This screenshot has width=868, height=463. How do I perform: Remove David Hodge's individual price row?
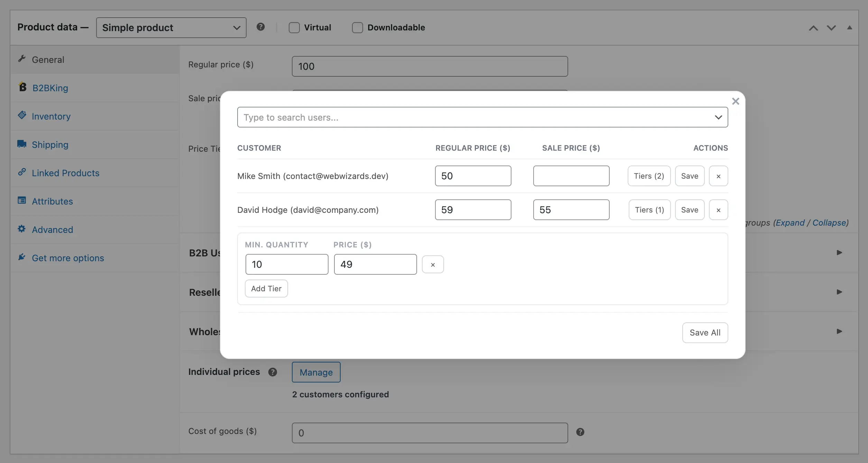[718, 210]
